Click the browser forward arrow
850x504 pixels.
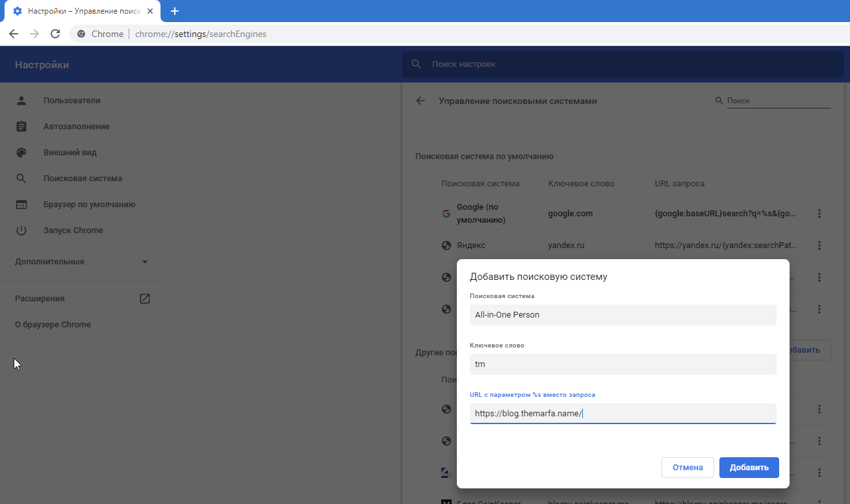(x=34, y=34)
